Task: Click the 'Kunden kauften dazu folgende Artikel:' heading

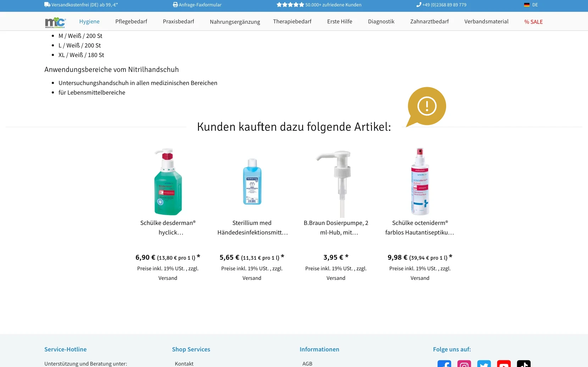Action: (x=294, y=127)
